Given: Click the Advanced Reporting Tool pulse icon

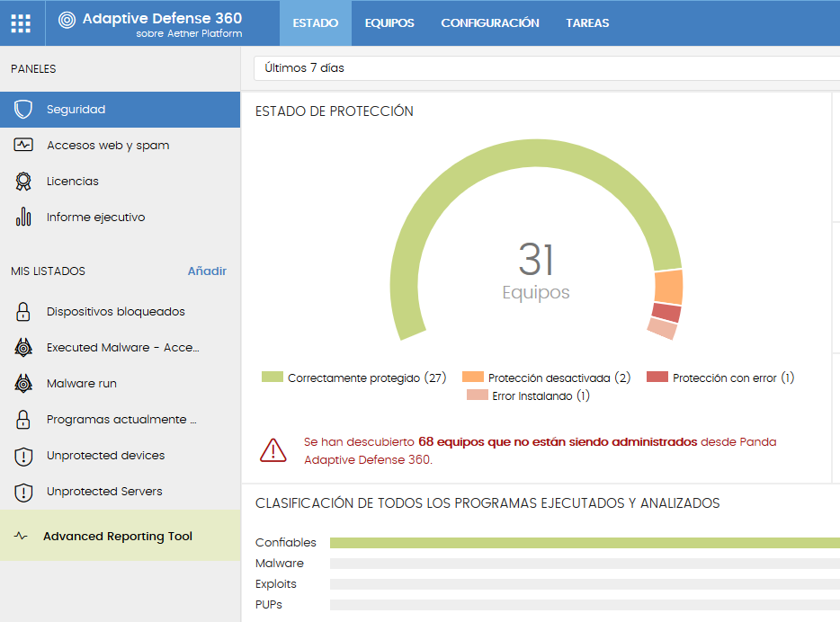Looking at the screenshot, I should [21, 536].
